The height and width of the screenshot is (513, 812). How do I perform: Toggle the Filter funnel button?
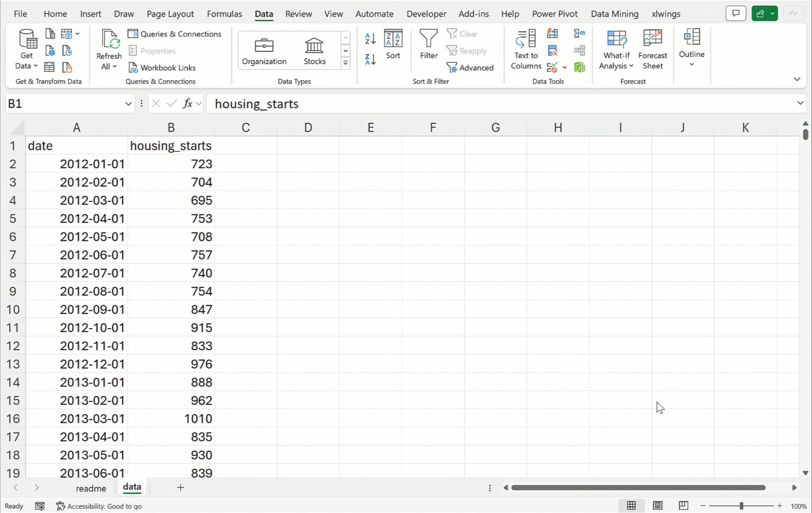pos(428,44)
